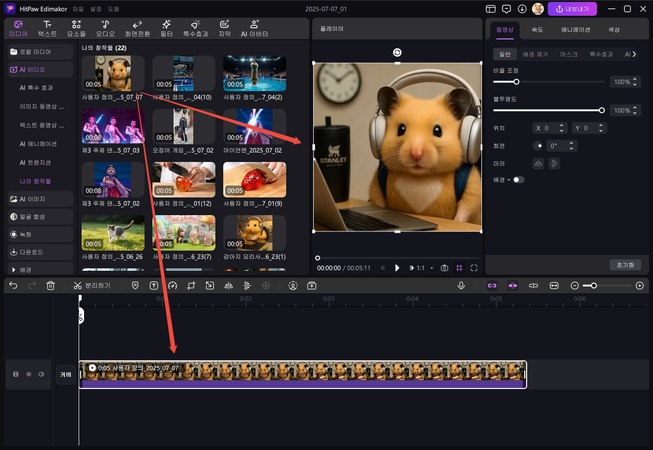Open the 미디어 media tab

tap(18, 29)
